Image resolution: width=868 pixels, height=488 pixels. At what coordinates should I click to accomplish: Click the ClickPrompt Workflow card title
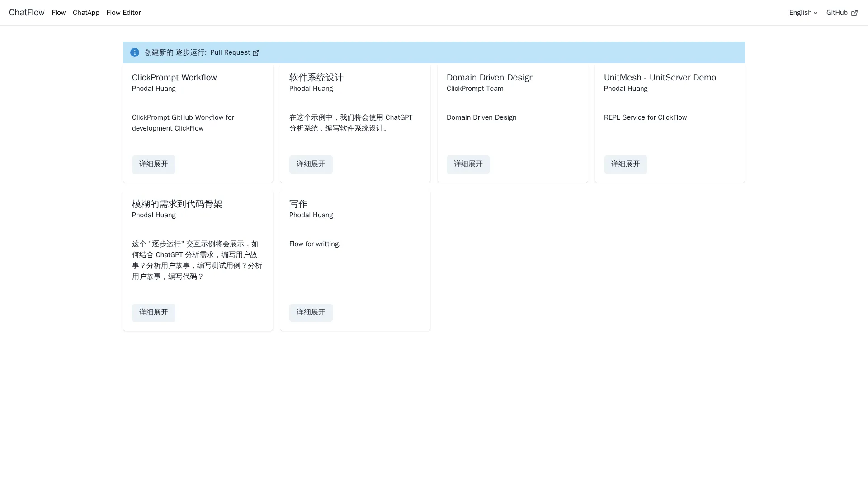click(x=175, y=78)
